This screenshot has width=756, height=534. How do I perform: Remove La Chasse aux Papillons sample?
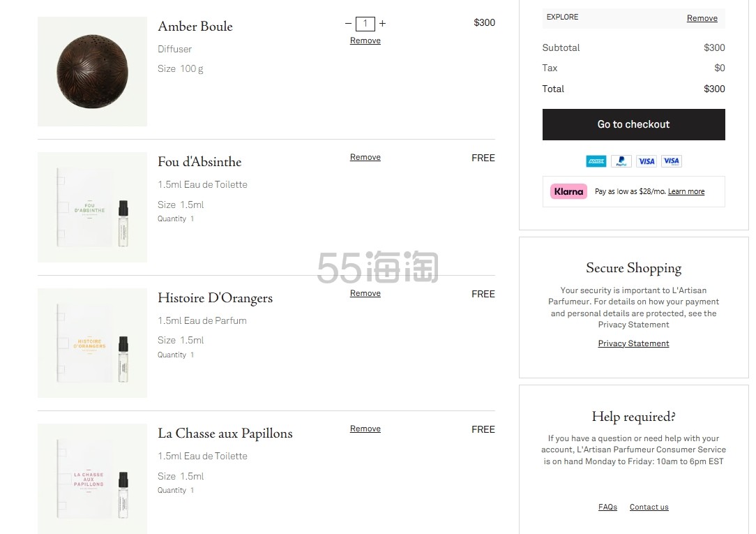(x=365, y=429)
